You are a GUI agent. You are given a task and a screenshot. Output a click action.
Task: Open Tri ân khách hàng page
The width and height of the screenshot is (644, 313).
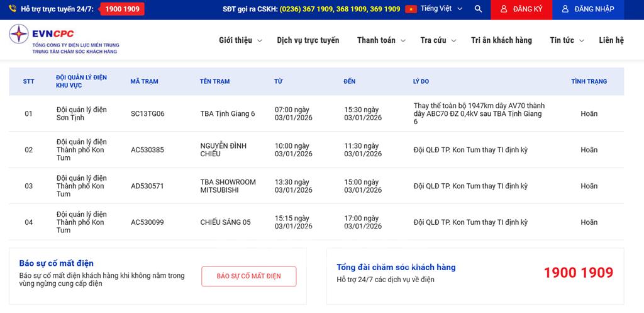click(x=501, y=40)
